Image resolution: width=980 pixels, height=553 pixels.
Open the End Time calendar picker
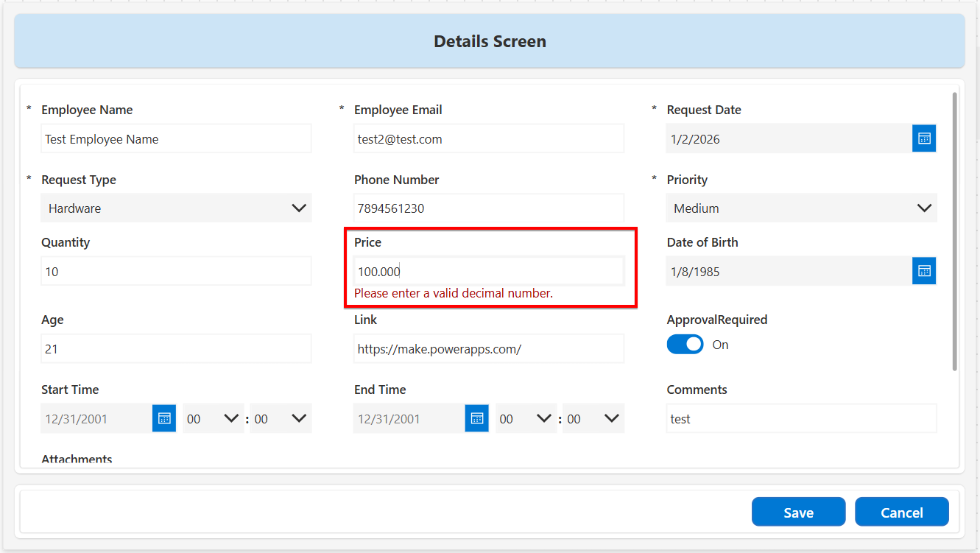(x=476, y=418)
